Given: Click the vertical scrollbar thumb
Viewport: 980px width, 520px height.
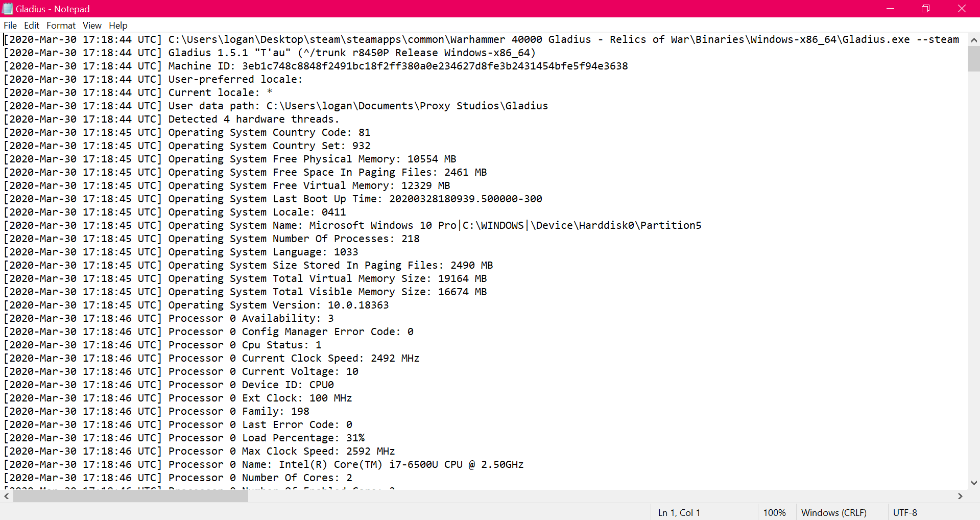Looking at the screenshot, I should [974, 59].
